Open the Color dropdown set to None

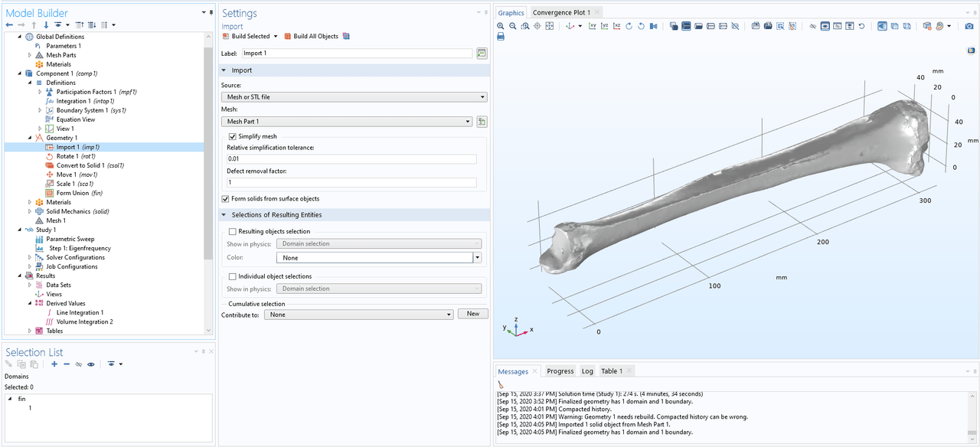[x=380, y=258]
